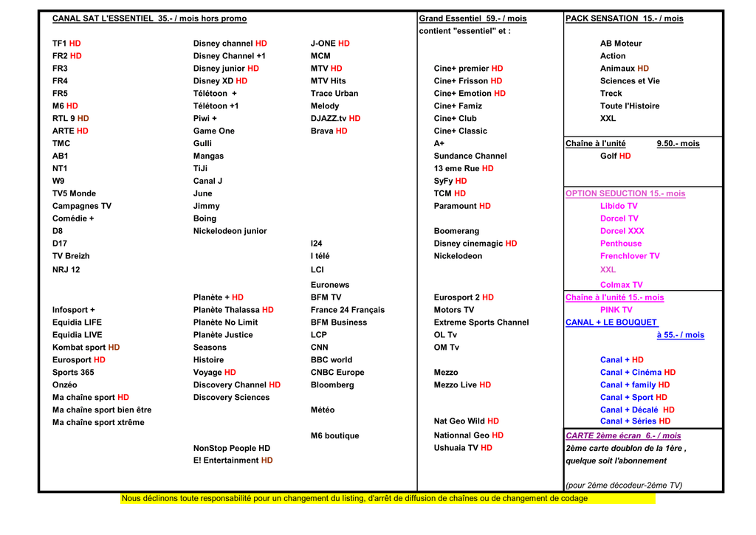Click the blue 'à 55.- / mois' price link
Image resolution: width=756 pixels, height=535 pixels.
[x=680, y=335]
